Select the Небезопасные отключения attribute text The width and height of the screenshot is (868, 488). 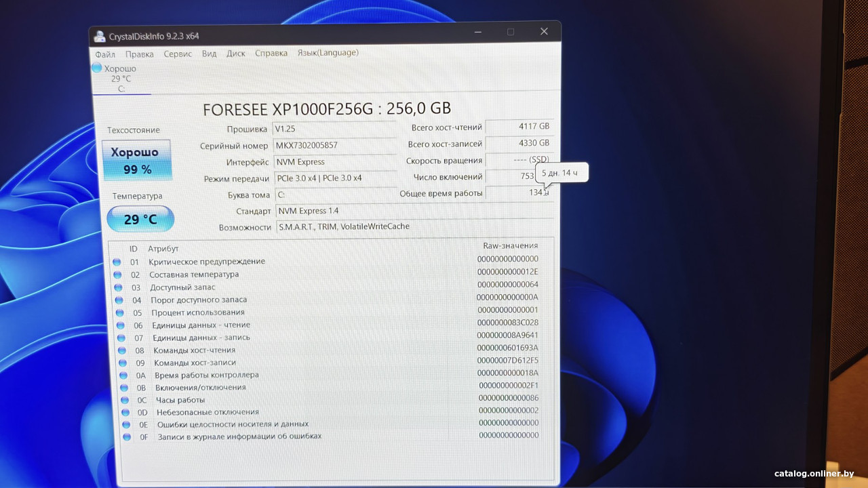tap(208, 412)
